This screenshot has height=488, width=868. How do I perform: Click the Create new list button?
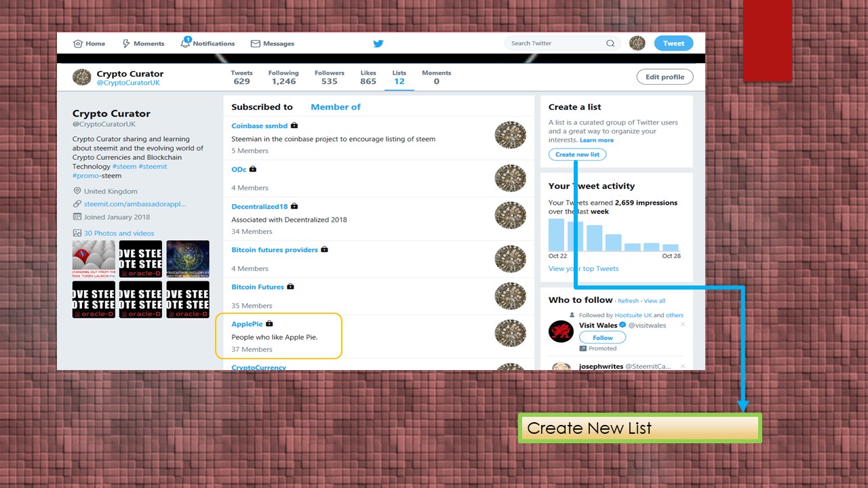[578, 155]
